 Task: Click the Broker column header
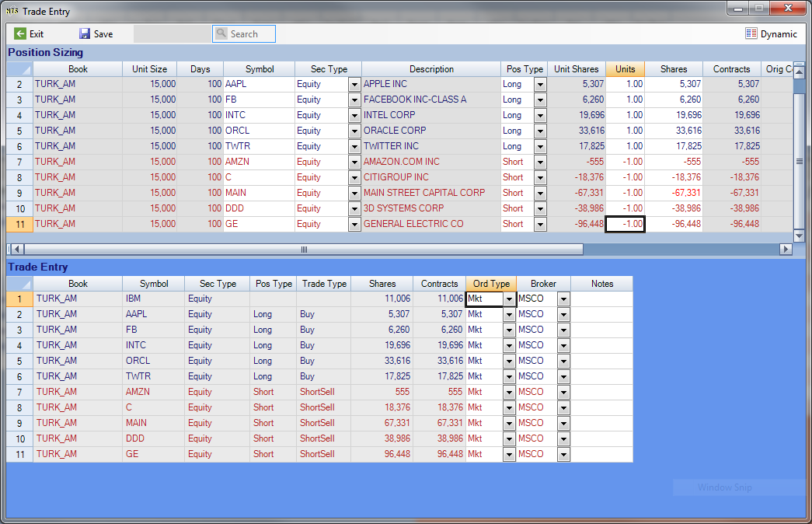[543, 284]
